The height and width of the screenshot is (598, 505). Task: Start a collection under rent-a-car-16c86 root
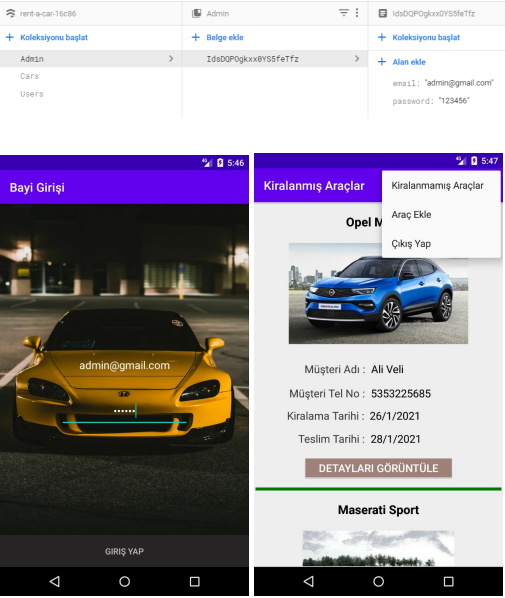(54, 37)
